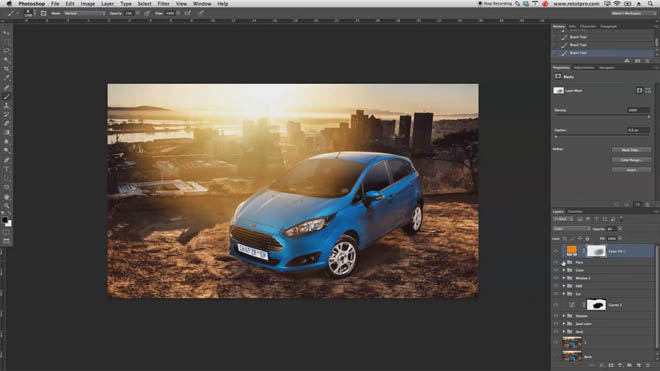
Task: Open the Image menu
Action: coord(88,4)
